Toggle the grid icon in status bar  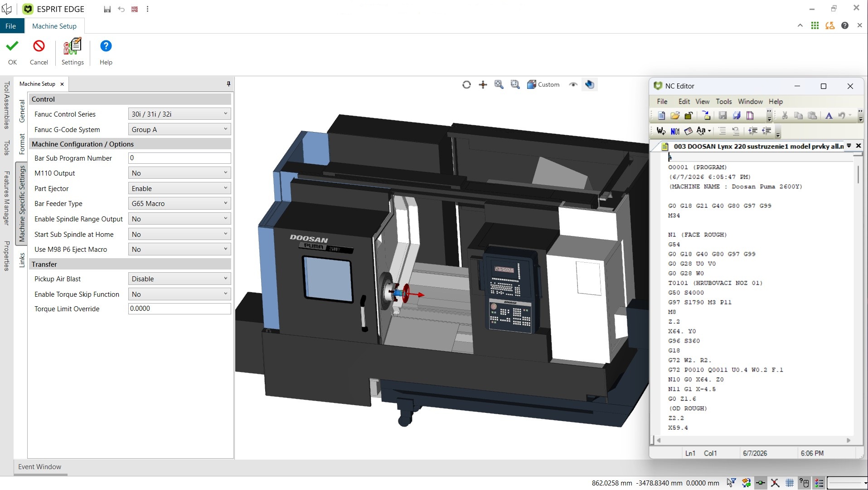[x=790, y=483]
